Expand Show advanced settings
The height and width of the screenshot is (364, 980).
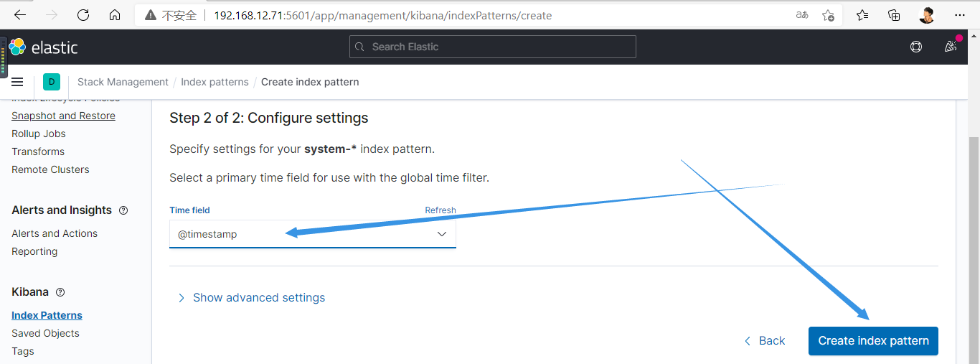(251, 297)
